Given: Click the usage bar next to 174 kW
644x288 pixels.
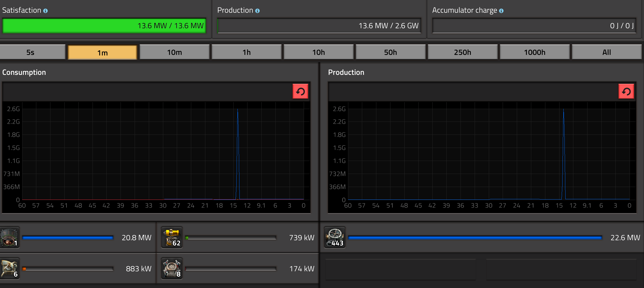Looking at the screenshot, I should [231, 269].
